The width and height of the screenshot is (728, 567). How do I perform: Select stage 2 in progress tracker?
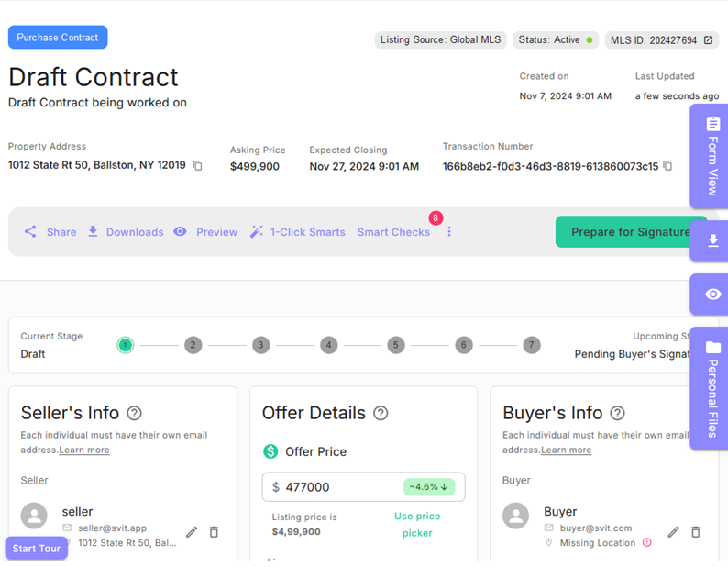tap(193, 345)
